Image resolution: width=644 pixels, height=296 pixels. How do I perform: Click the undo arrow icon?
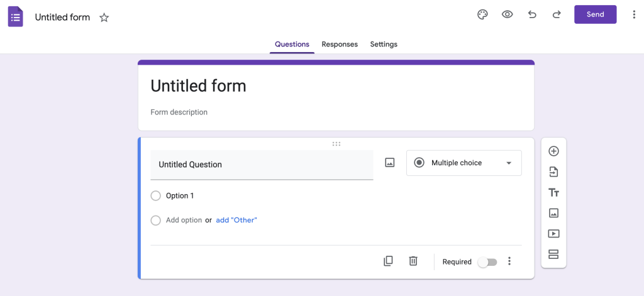[532, 15]
